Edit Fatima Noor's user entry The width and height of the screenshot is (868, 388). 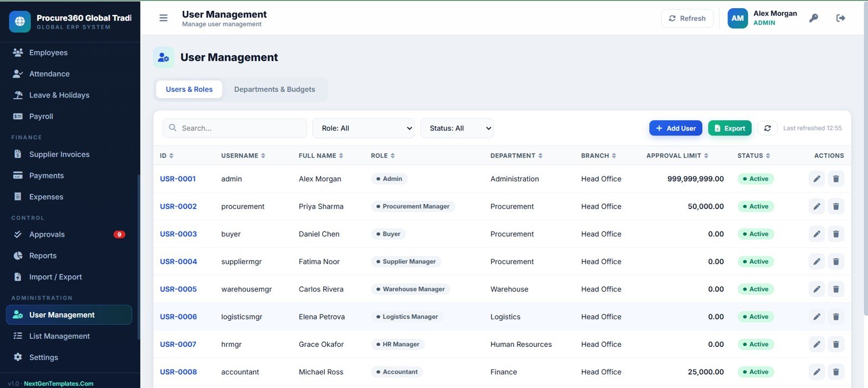coord(816,262)
